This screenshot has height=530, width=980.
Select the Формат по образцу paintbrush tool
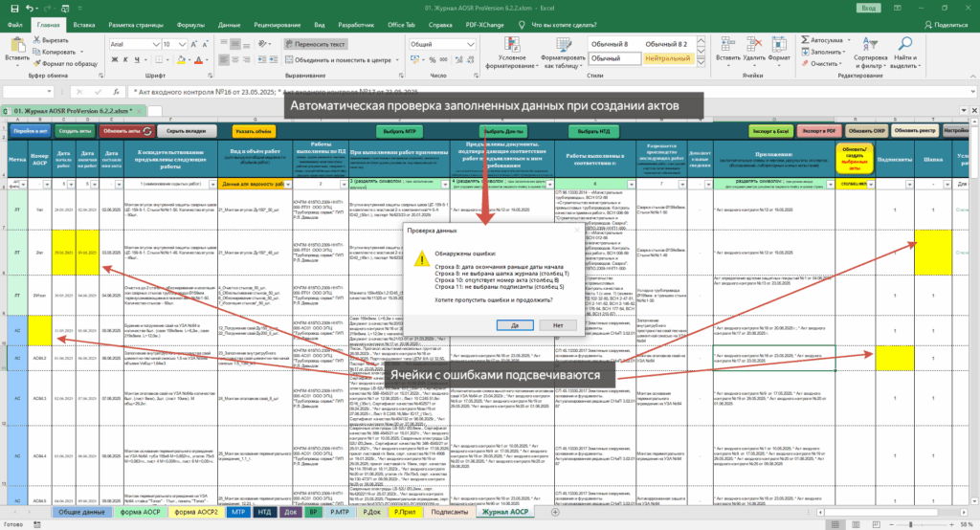37,63
